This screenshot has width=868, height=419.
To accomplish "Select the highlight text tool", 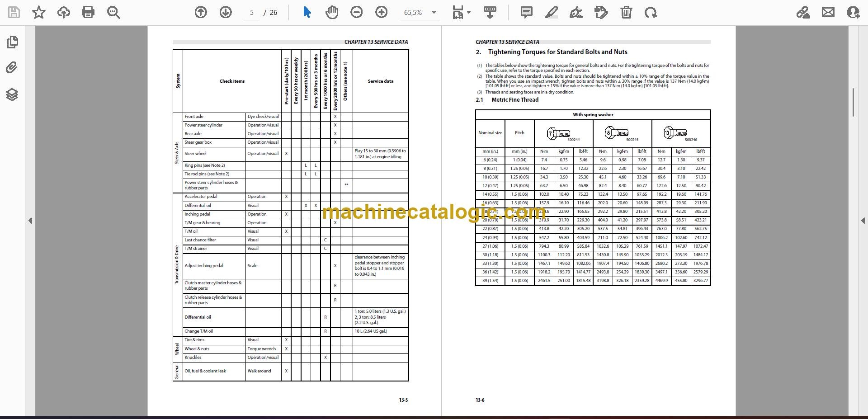I will pos(552,12).
